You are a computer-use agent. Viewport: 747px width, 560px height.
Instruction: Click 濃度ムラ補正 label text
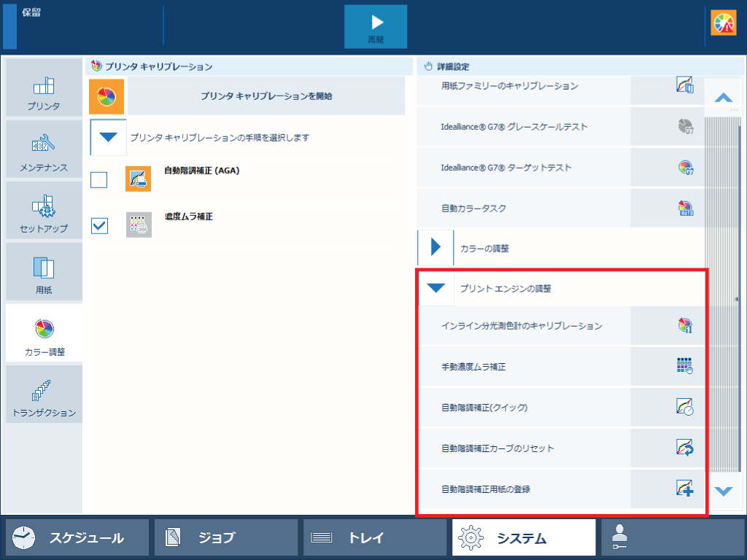[x=189, y=217]
